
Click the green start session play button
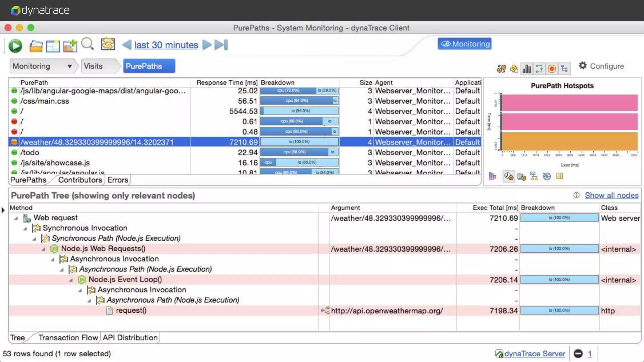coord(15,46)
